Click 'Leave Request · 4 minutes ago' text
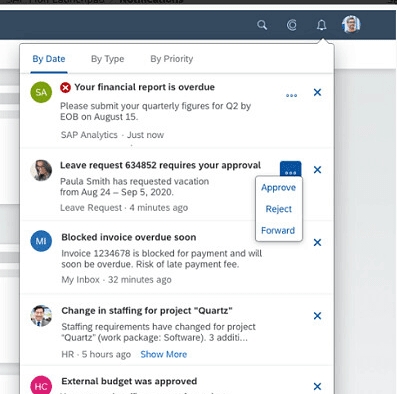 pos(124,208)
